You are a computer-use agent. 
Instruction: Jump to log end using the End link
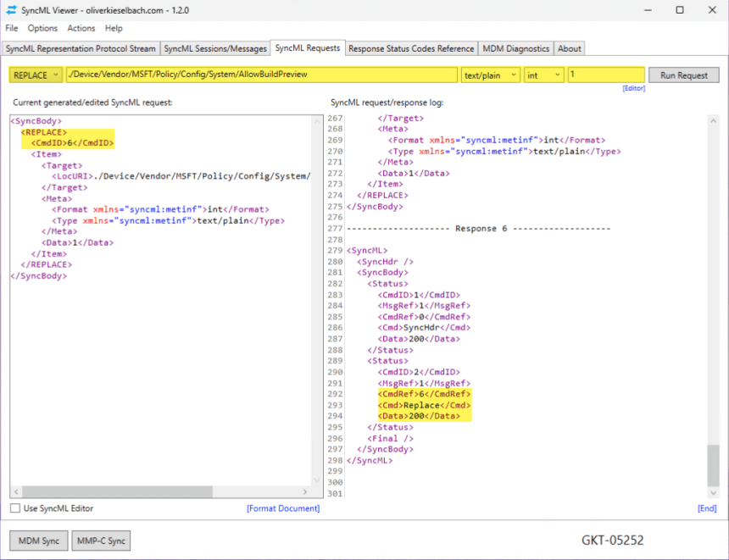(x=708, y=508)
